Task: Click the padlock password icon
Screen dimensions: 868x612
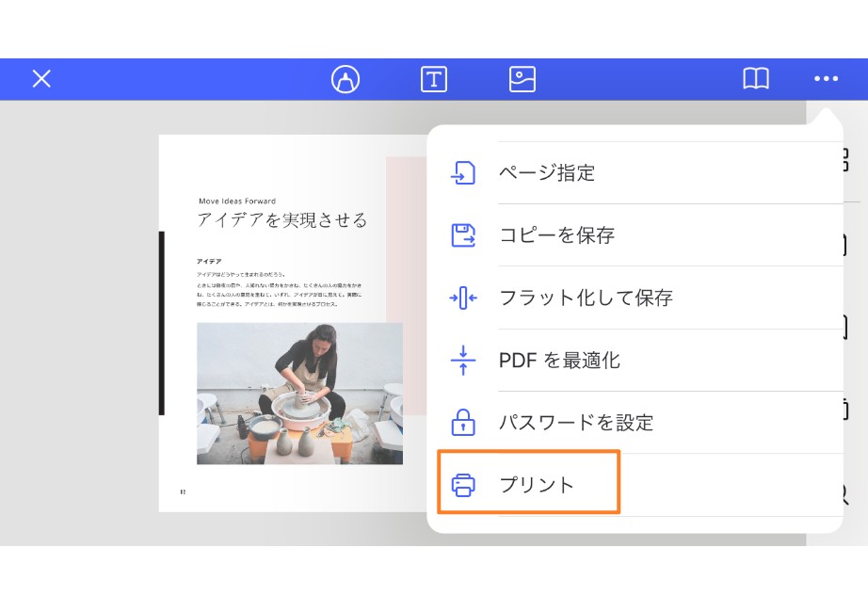Action: (463, 423)
